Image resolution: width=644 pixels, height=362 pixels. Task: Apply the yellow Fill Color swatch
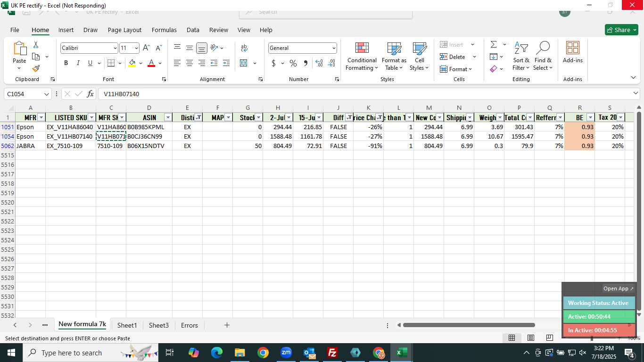tap(132, 63)
